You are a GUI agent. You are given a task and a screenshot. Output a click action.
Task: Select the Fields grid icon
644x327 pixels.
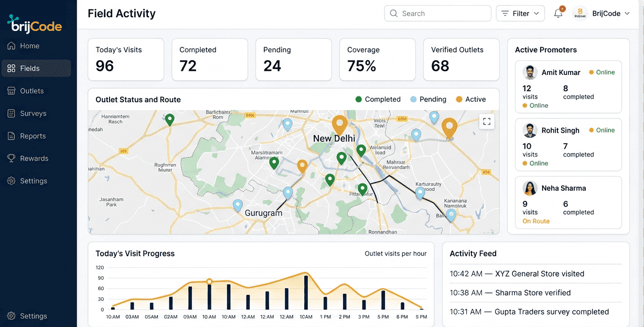[x=11, y=69]
